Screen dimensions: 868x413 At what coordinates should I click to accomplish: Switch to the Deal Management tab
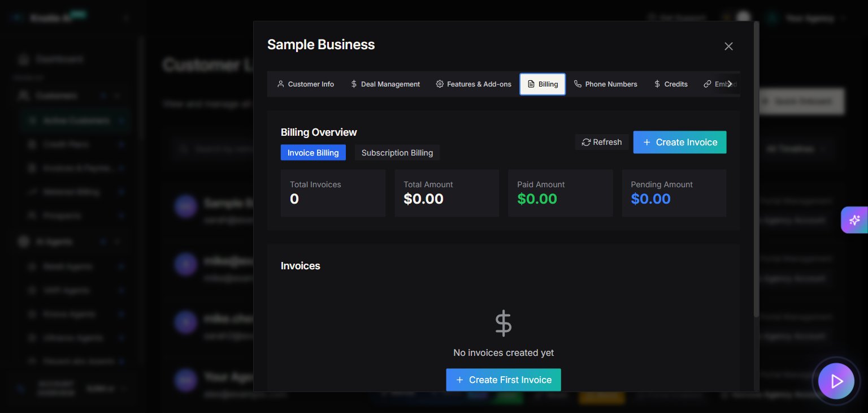tap(385, 84)
